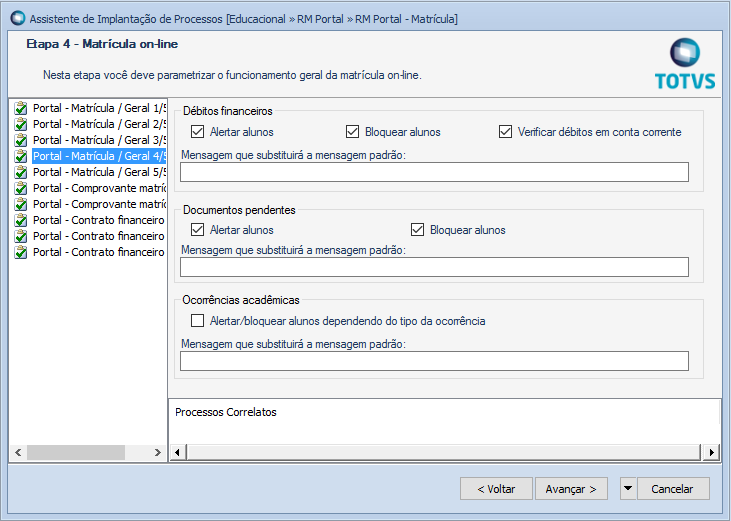Click the Voltar button
Screen dimensions: 731x521
pyautogui.click(x=496, y=488)
